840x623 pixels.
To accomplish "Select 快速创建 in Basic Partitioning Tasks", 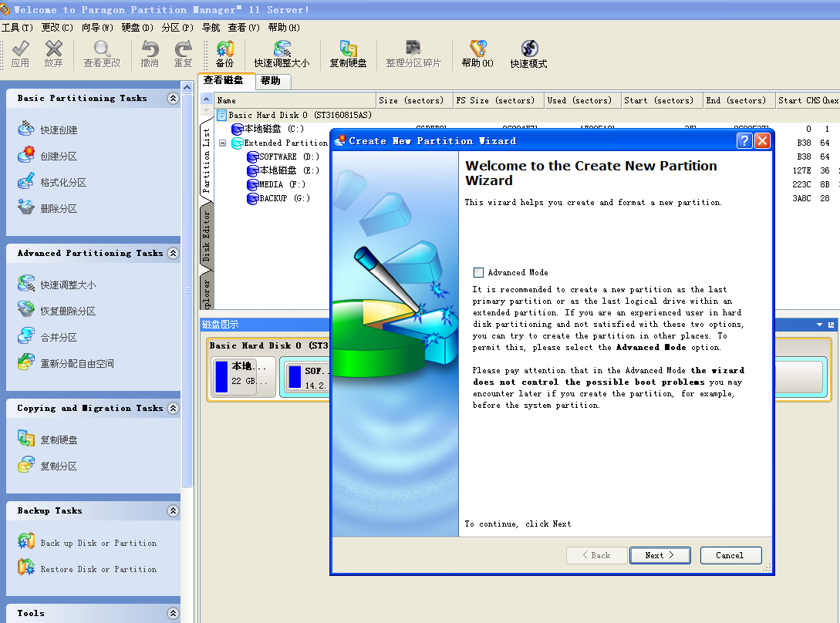I will coord(59,130).
